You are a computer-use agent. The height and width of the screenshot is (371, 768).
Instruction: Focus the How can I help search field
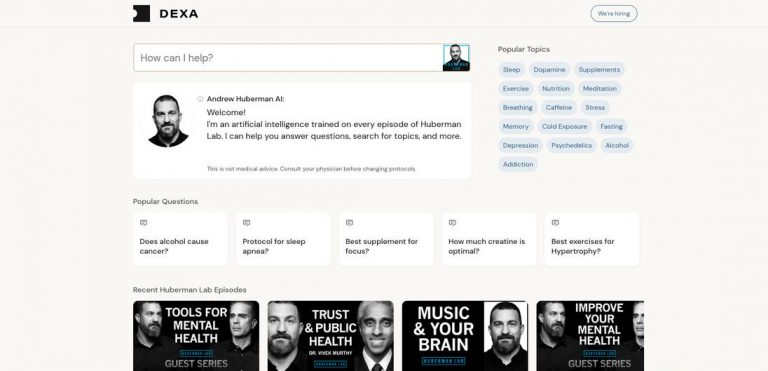(x=288, y=58)
